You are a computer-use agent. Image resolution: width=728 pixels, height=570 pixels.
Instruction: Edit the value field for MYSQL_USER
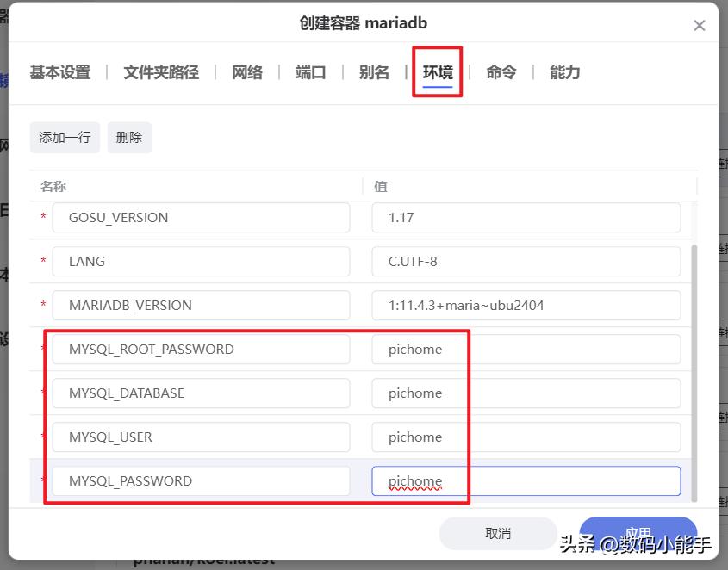coord(526,437)
